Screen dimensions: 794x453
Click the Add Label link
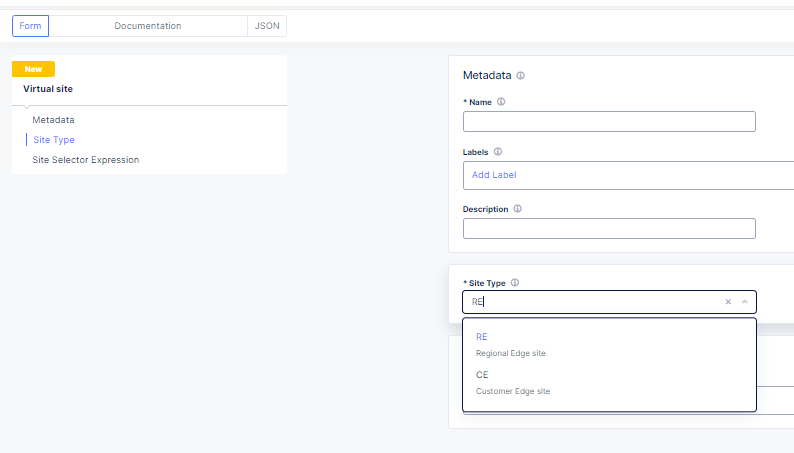tap(494, 175)
